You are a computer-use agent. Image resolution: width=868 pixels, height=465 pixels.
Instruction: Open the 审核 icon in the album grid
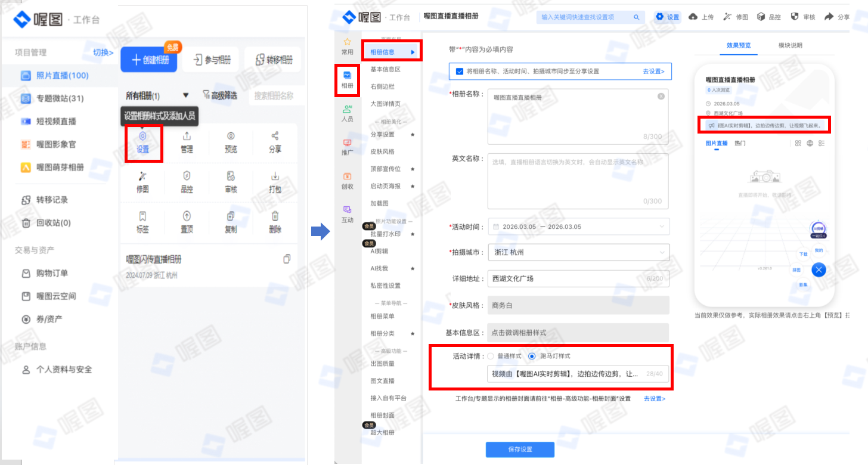(x=231, y=176)
